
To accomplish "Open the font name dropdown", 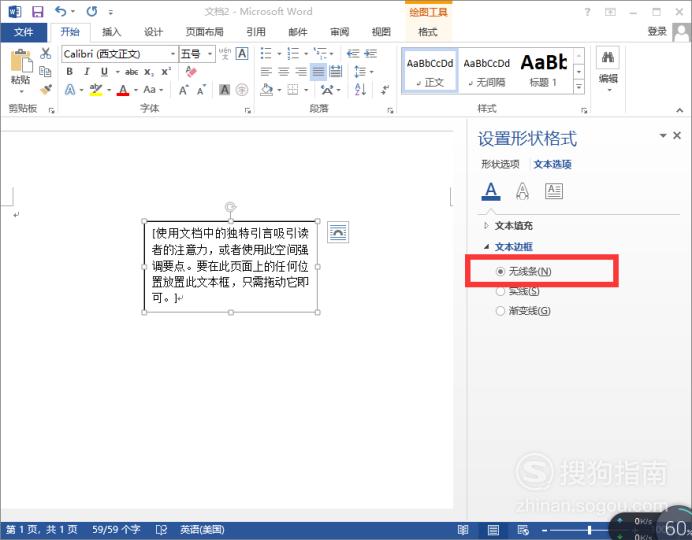I will click(x=173, y=54).
